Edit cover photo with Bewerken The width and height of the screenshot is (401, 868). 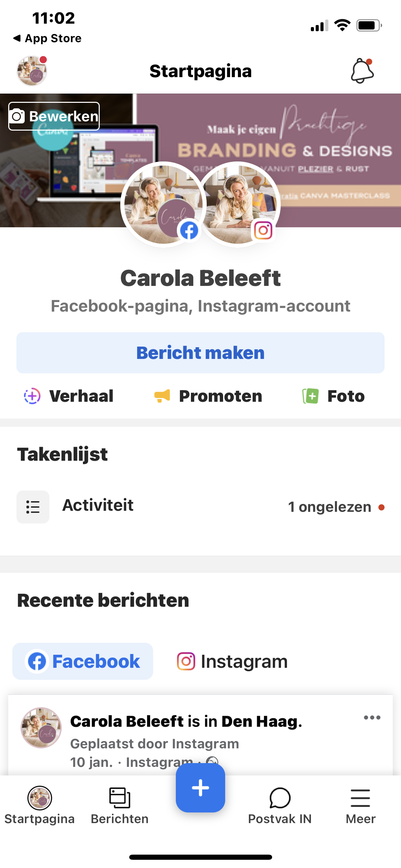(x=54, y=116)
